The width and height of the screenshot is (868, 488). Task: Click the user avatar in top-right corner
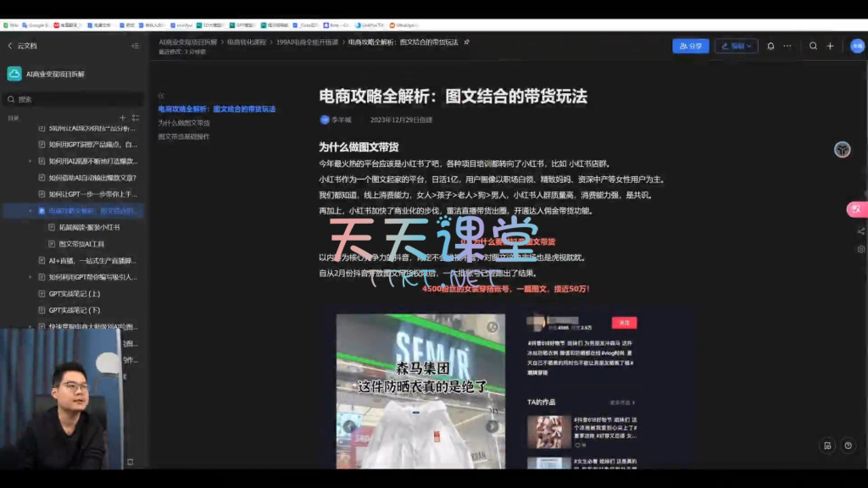pyautogui.click(x=856, y=46)
